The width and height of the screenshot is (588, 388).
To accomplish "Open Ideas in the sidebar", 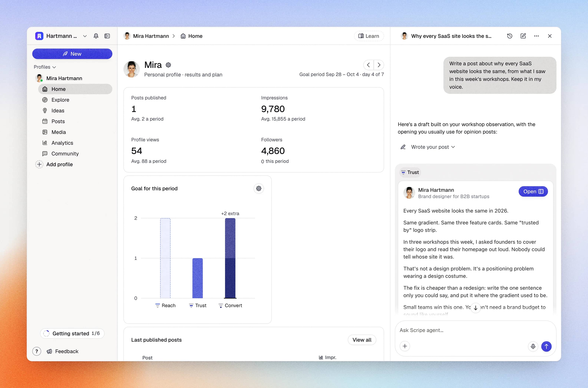I will point(75,111).
